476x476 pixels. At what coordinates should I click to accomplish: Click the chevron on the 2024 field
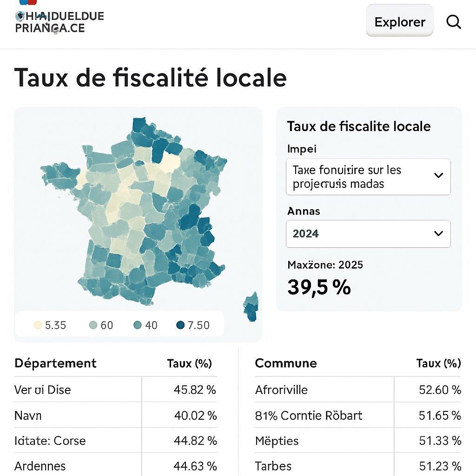pyautogui.click(x=437, y=234)
